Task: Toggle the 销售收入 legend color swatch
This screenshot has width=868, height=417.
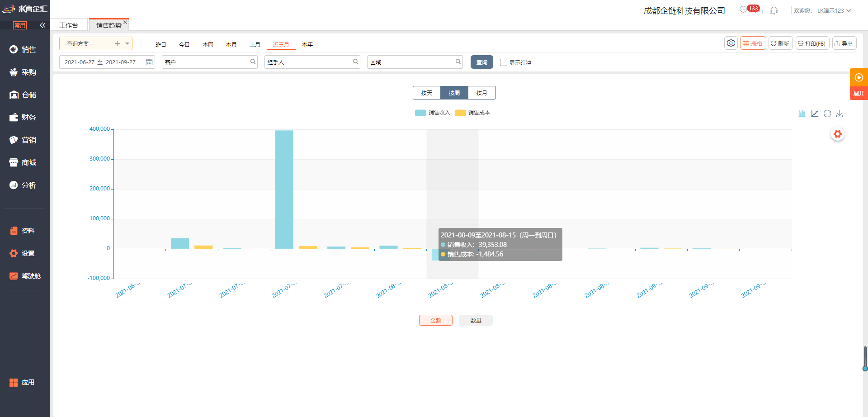Action: click(420, 113)
